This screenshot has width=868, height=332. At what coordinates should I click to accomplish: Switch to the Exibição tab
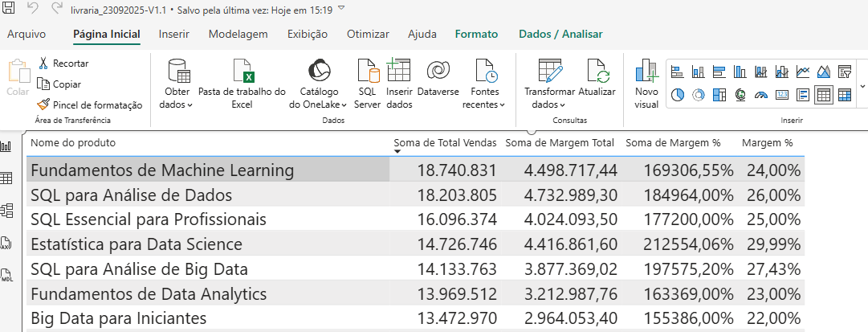coord(308,34)
